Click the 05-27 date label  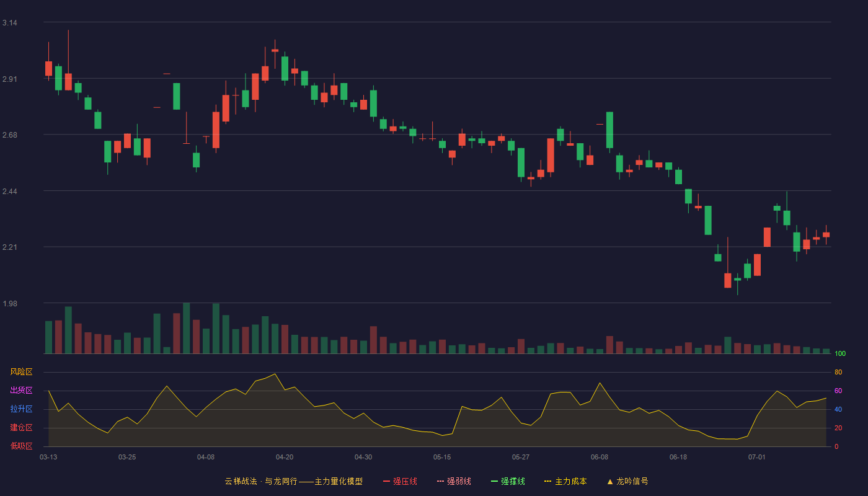coord(521,457)
